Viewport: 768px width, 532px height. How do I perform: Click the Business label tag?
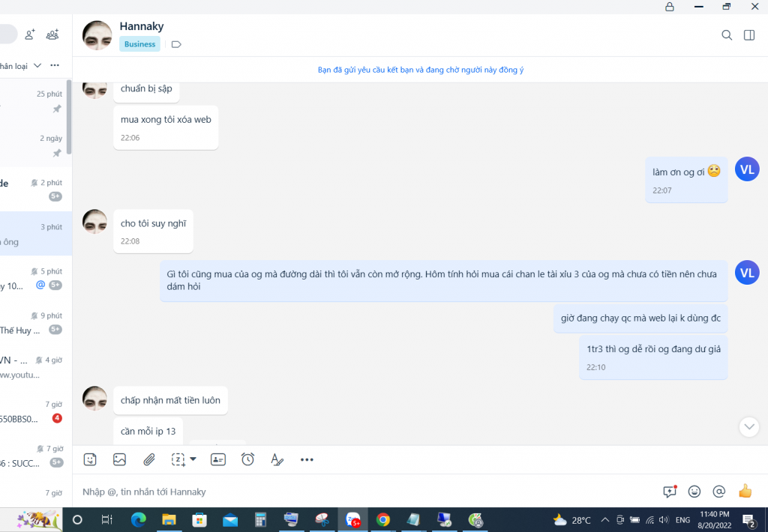(x=139, y=44)
